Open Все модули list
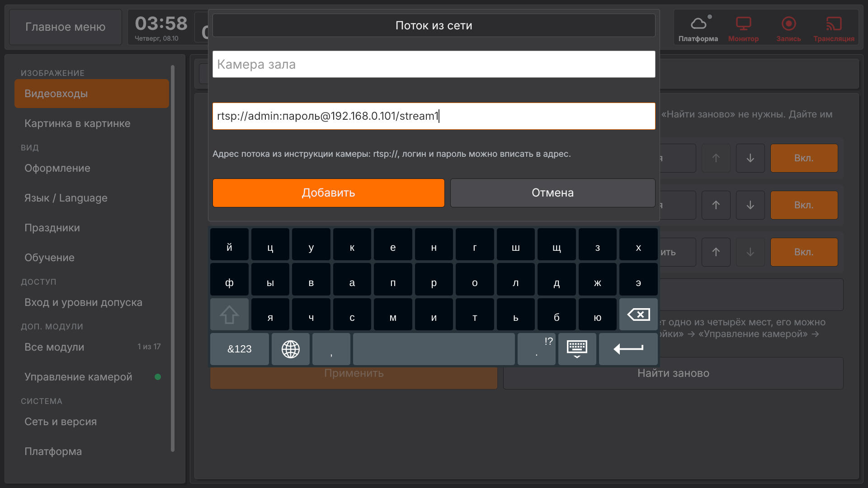 point(92,347)
